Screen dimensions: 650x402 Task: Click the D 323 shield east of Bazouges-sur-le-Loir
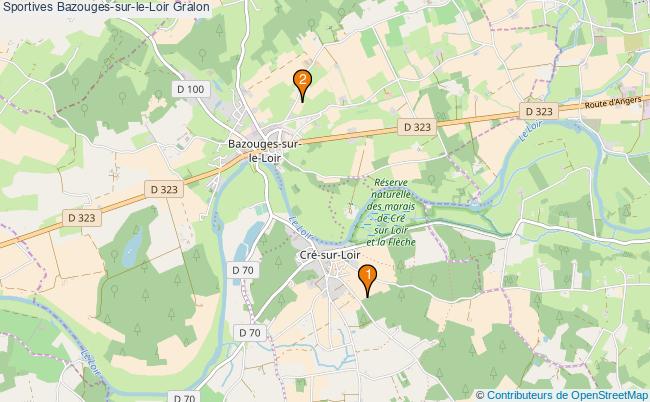(x=417, y=127)
